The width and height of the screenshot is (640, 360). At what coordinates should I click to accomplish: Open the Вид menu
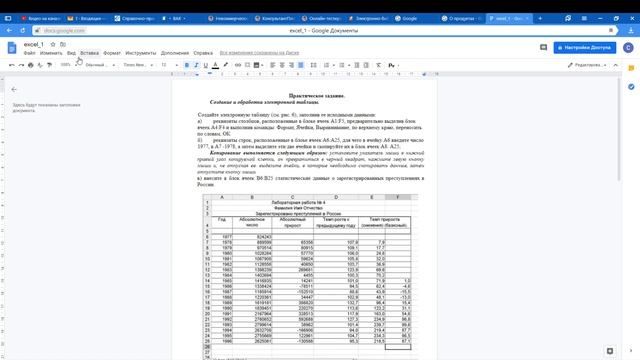(71, 53)
